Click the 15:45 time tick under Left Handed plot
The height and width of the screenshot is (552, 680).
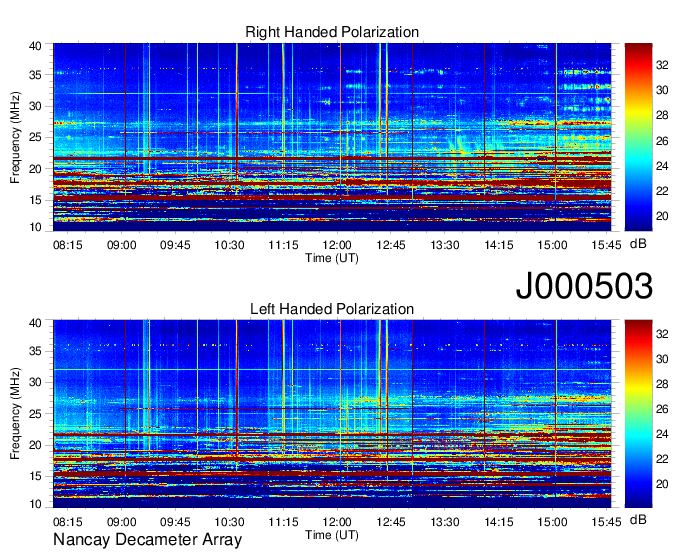point(606,522)
